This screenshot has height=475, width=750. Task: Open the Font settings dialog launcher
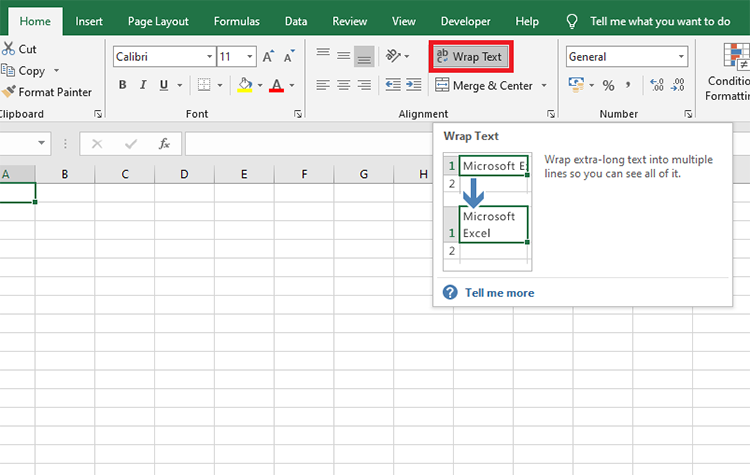(x=298, y=114)
